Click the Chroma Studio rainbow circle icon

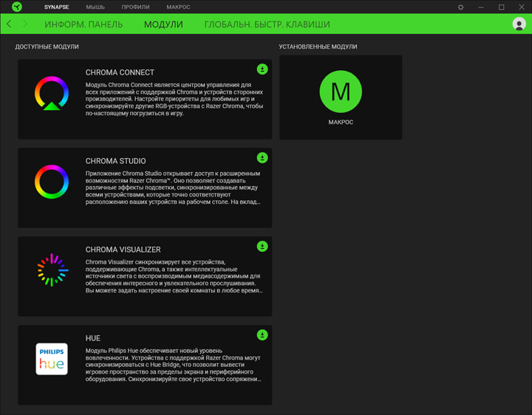pyautogui.click(x=52, y=182)
